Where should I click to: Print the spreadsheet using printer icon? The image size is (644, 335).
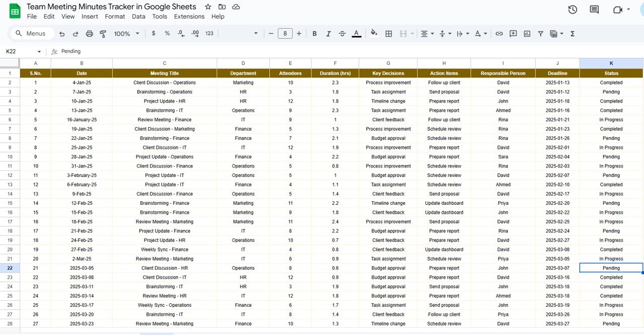(x=90, y=34)
